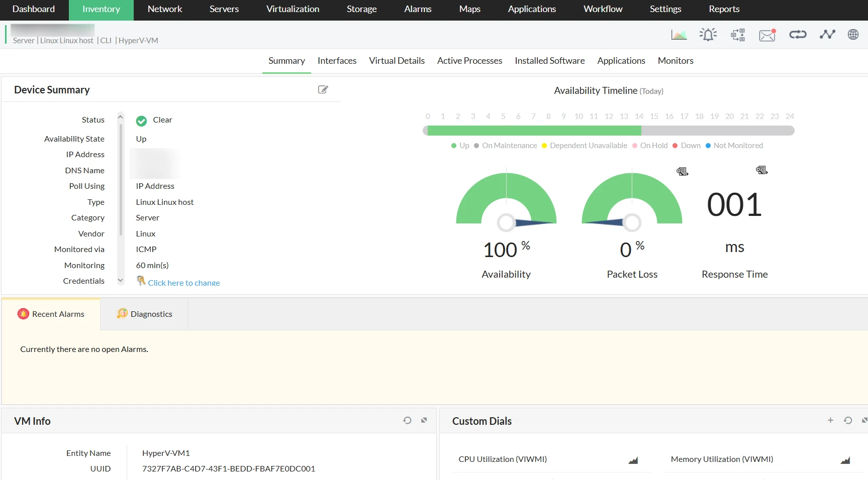Image resolution: width=868 pixels, height=480 pixels.
Task: Switch to the device Applications tab
Action: (x=621, y=61)
